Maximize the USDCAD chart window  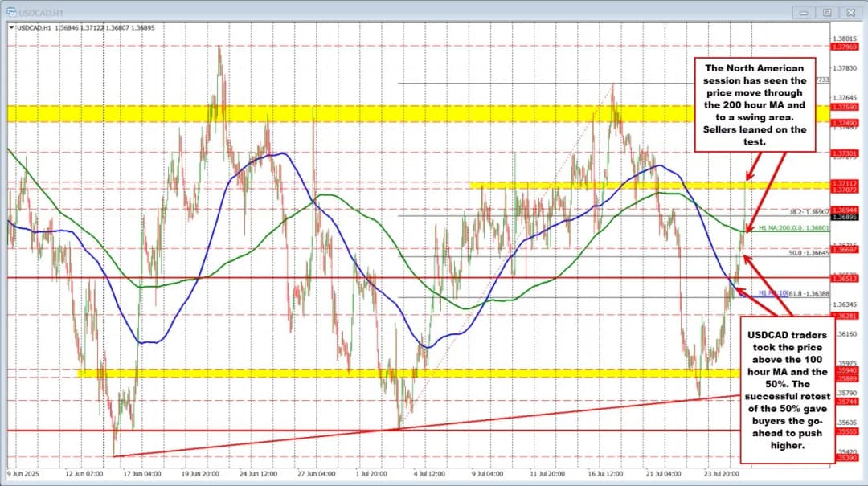coord(825,12)
